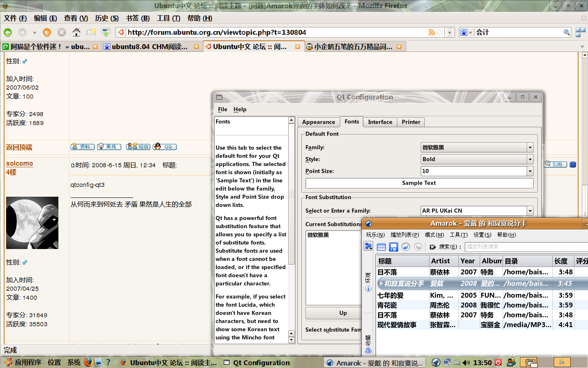This screenshot has height=368, width=588.
Task: Click the 短信 message button
Action: click(138, 147)
